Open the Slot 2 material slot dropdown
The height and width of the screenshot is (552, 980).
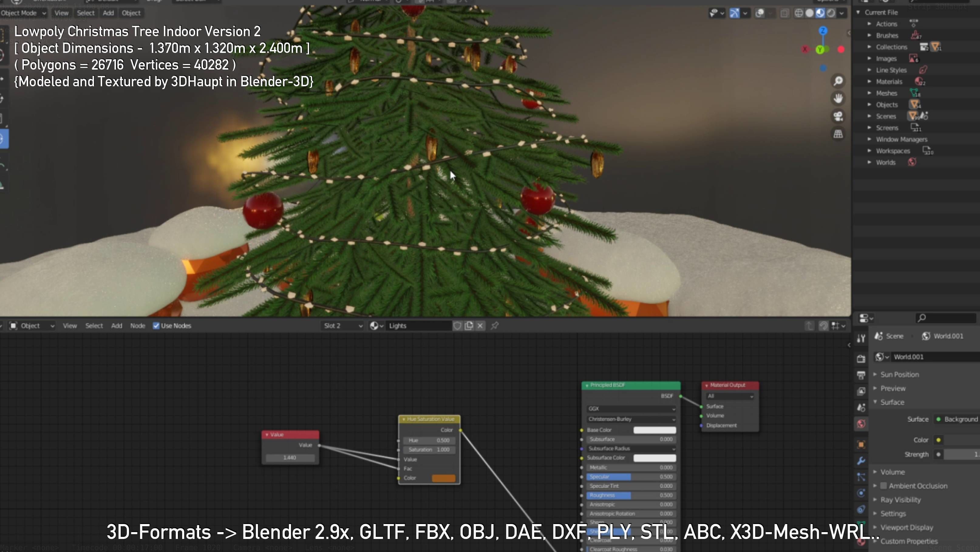[343, 326]
